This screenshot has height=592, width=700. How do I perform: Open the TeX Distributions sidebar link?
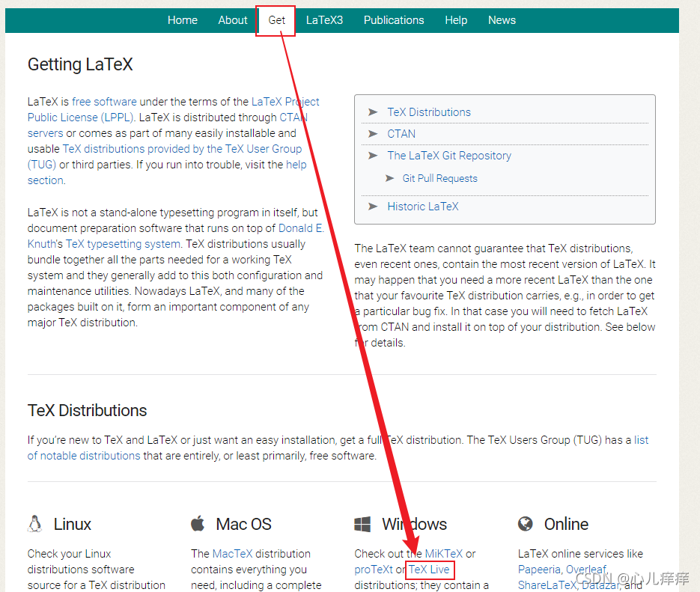click(428, 112)
